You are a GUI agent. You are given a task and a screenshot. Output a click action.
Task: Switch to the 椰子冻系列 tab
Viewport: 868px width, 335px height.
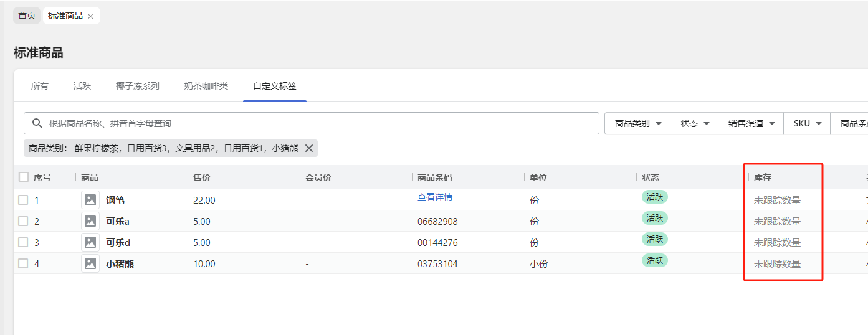(x=138, y=86)
